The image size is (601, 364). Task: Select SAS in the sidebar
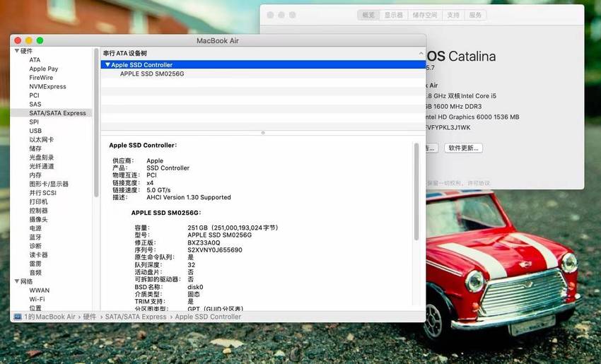pos(35,104)
